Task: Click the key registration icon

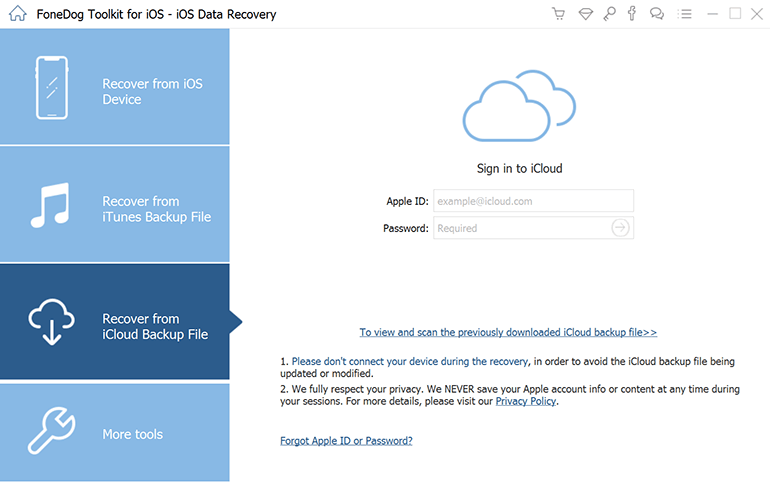Action: [x=608, y=14]
